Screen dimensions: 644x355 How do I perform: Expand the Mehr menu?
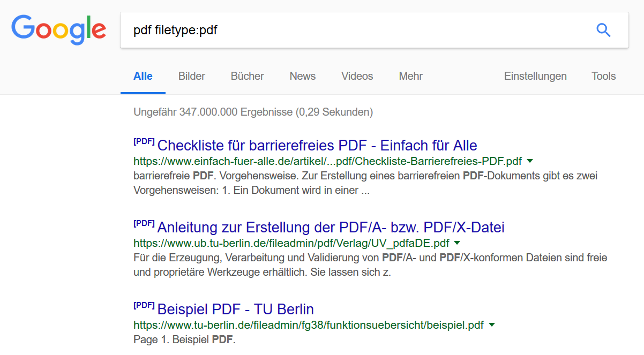410,76
